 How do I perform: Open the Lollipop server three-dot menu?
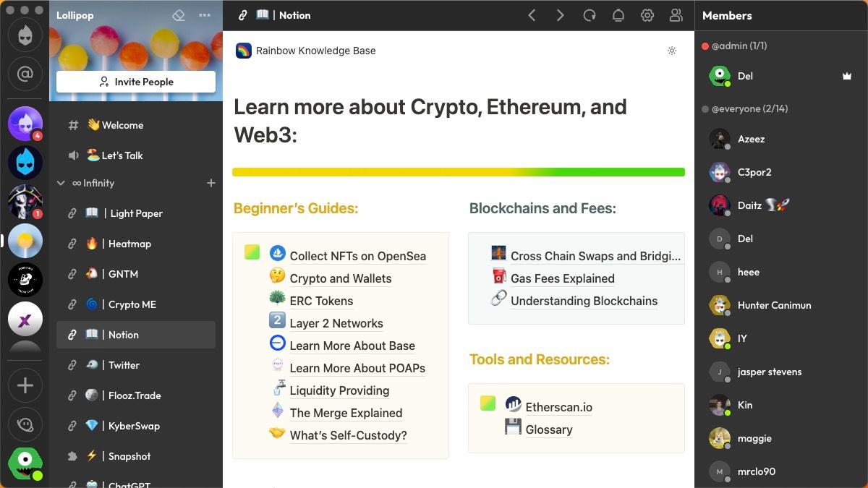(x=205, y=15)
